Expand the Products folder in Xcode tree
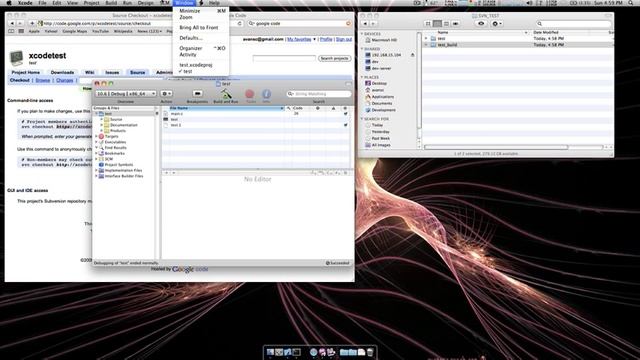Screen dimensions: 640x360 point(102,131)
